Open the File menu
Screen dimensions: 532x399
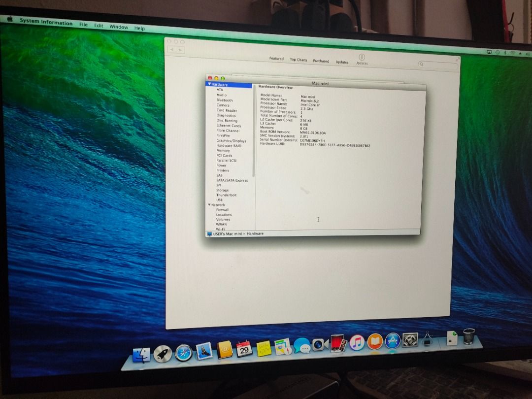coord(84,24)
